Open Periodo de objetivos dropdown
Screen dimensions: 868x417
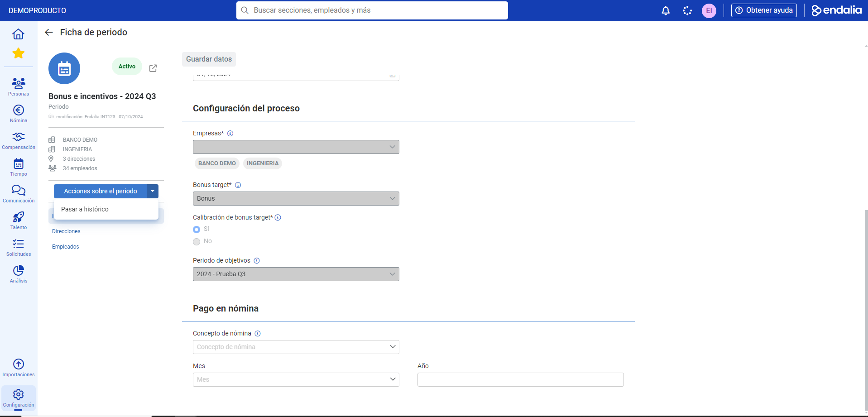[296, 274]
